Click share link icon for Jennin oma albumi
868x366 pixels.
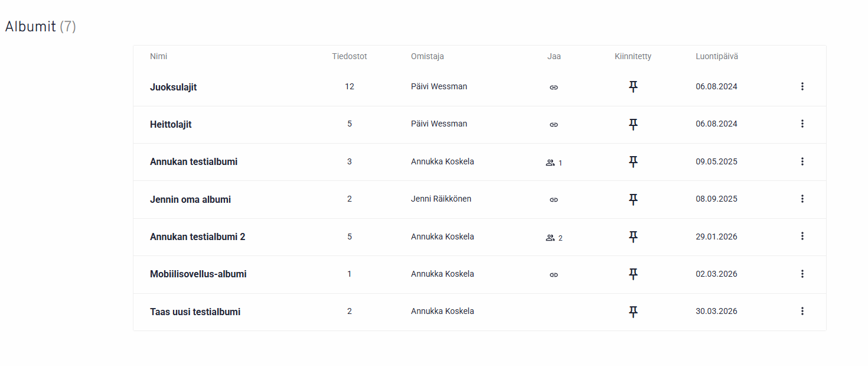pyautogui.click(x=553, y=200)
